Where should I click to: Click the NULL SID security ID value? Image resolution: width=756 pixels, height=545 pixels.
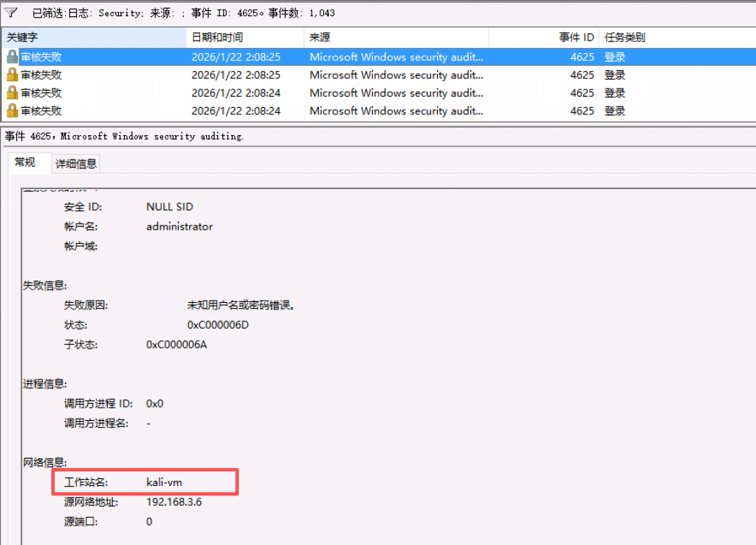(170, 207)
